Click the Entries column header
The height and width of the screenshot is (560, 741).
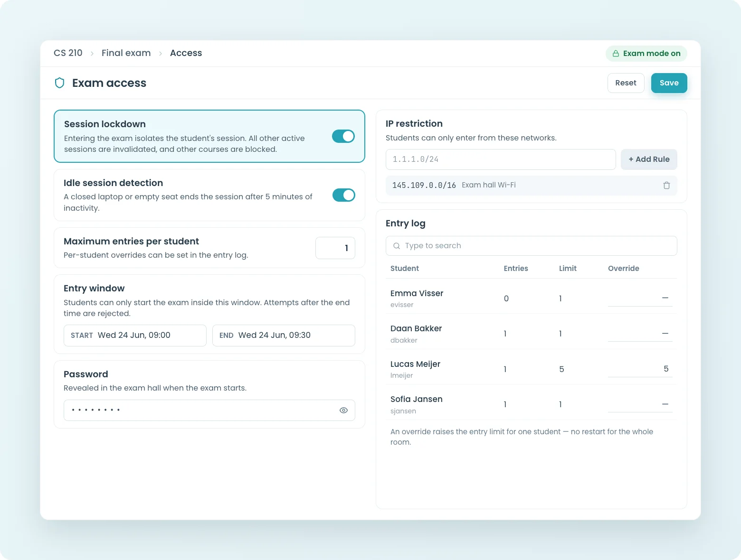(516, 269)
